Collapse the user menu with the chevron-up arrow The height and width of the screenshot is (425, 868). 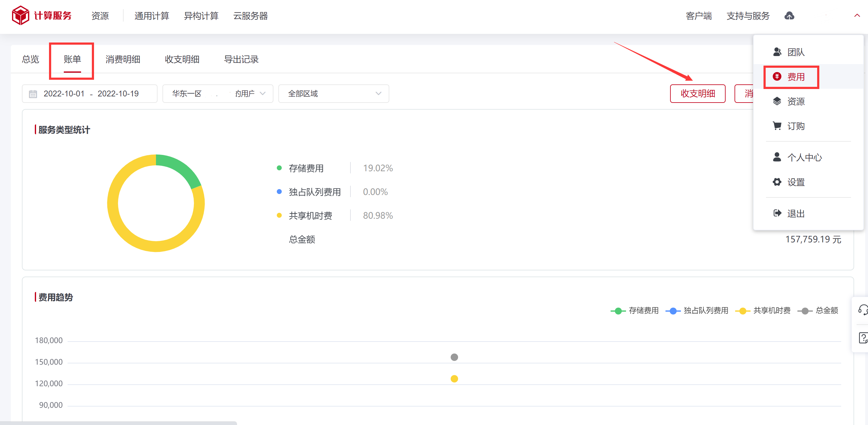[857, 15]
